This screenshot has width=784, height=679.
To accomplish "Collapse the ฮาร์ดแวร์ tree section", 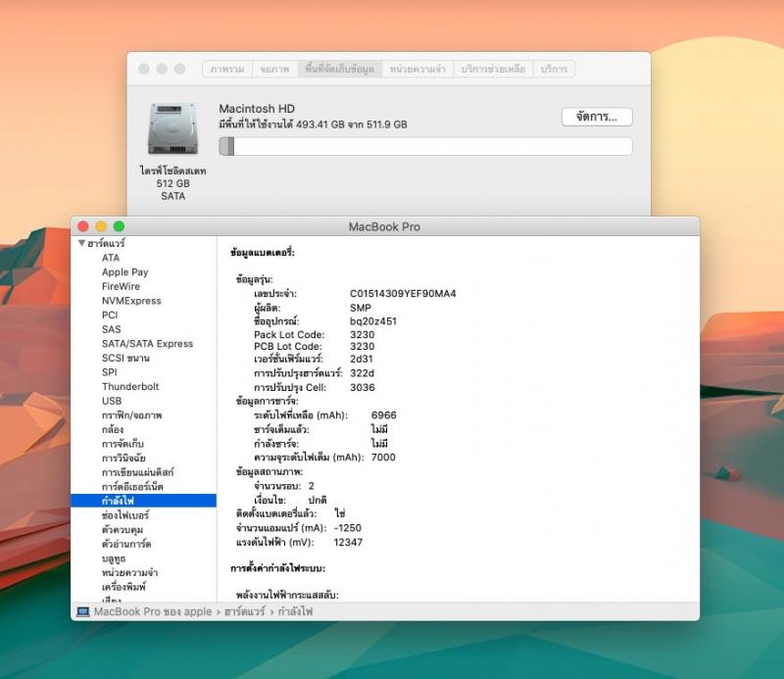I will tap(81, 243).
